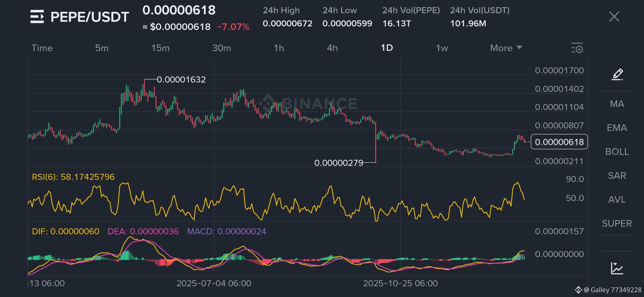644x297 pixels.
Task: Select the 4h timeframe
Action: click(332, 48)
